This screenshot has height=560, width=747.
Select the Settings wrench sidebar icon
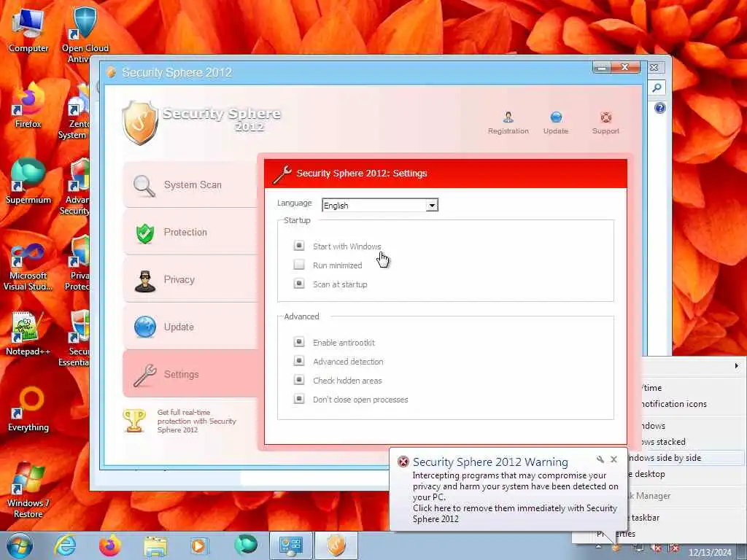(145, 376)
